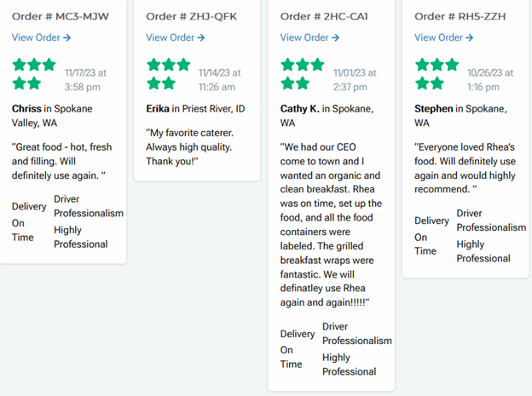Select the Order # MC3-MJW heading

pos(60,16)
